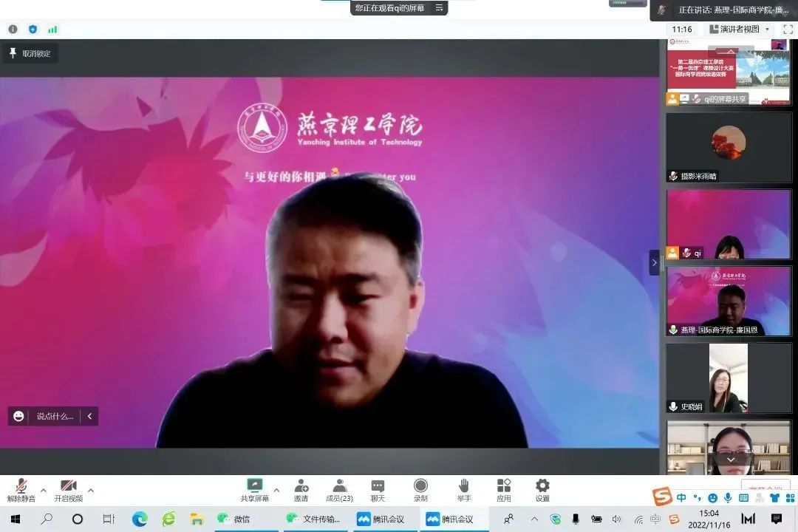The image size is (798, 532).
Task: Expand audio options arrow beside 解除静音
Action: 43,490
